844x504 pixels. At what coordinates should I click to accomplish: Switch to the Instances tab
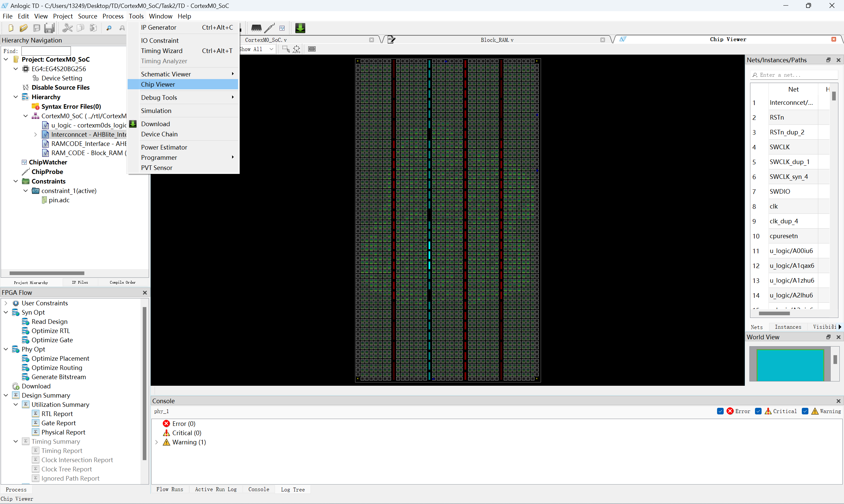(x=788, y=327)
